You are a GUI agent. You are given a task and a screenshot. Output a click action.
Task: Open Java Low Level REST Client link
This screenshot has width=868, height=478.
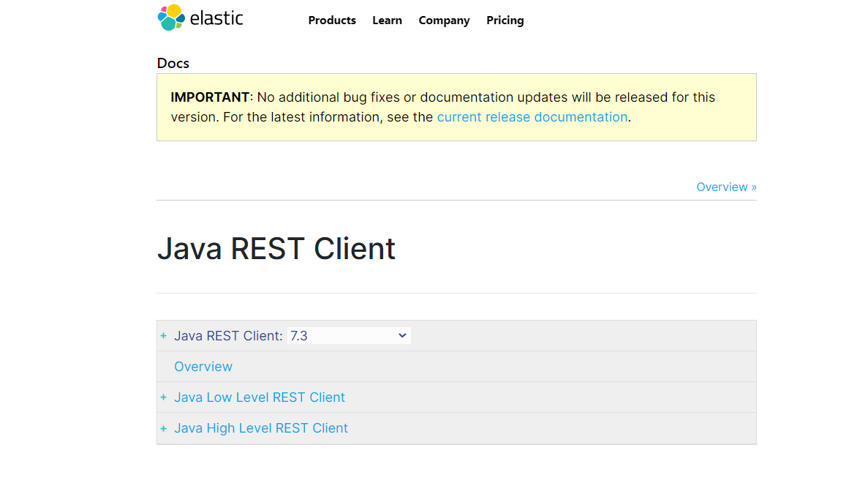point(260,397)
